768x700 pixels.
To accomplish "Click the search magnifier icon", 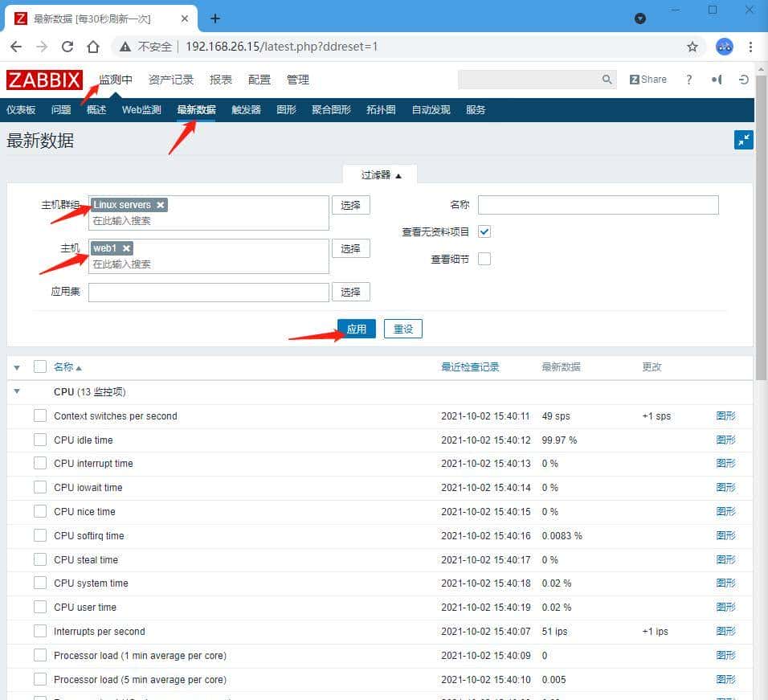I will tap(607, 80).
